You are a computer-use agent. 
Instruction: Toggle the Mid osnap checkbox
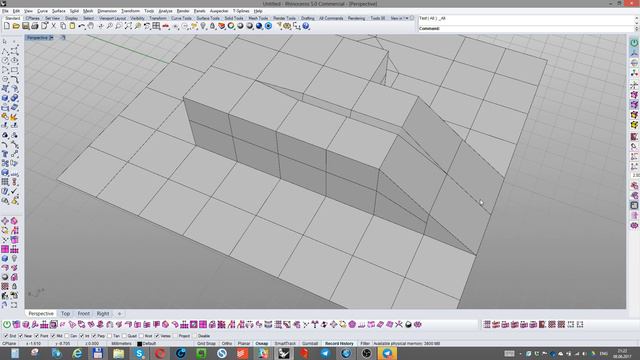[53, 336]
